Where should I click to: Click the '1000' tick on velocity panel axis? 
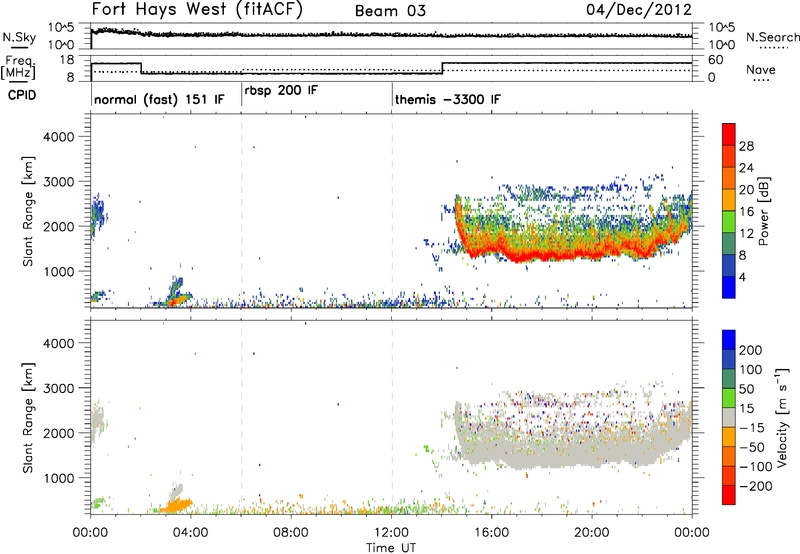point(58,479)
